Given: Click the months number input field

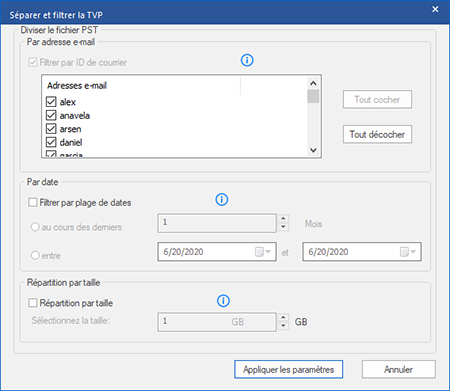Looking at the screenshot, I should tap(217, 223).
